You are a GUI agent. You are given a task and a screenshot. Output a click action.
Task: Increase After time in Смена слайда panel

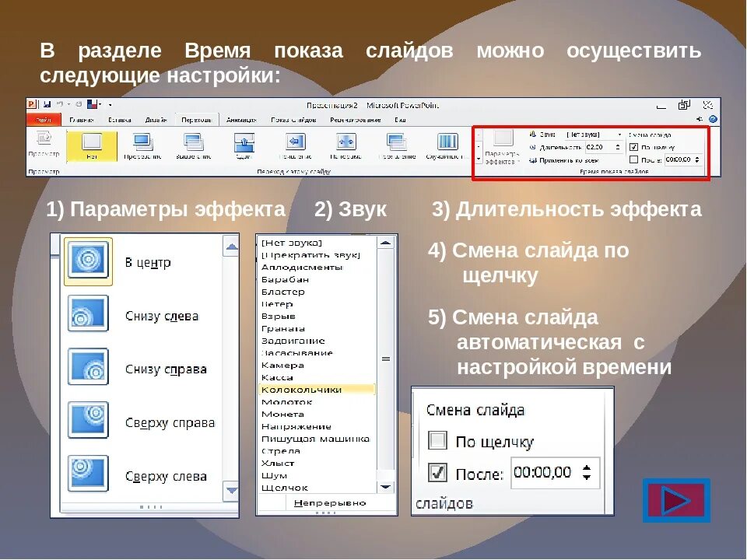587,467
